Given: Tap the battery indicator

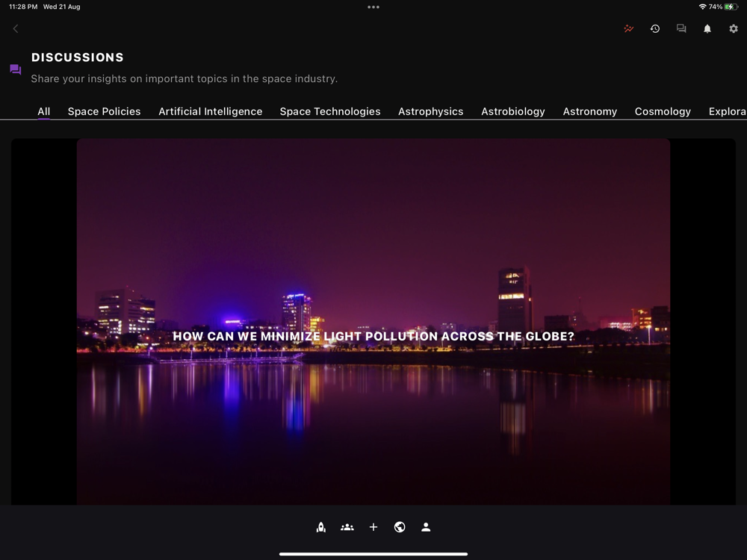Looking at the screenshot, I should pyautogui.click(x=731, y=7).
